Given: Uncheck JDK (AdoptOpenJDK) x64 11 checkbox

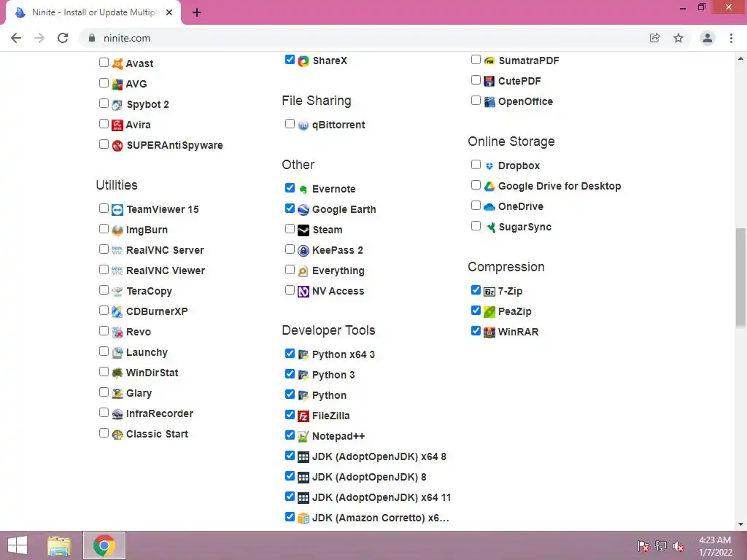Looking at the screenshot, I should [290, 496].
